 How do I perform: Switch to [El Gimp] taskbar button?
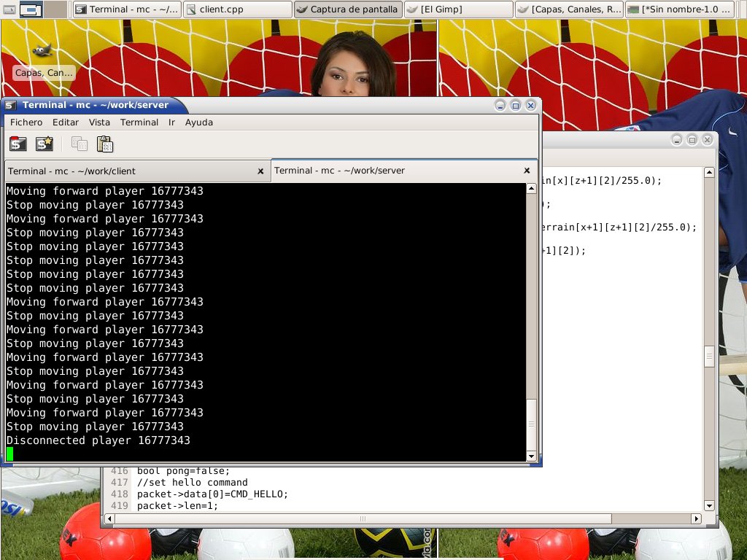click(x=459, y=9)
